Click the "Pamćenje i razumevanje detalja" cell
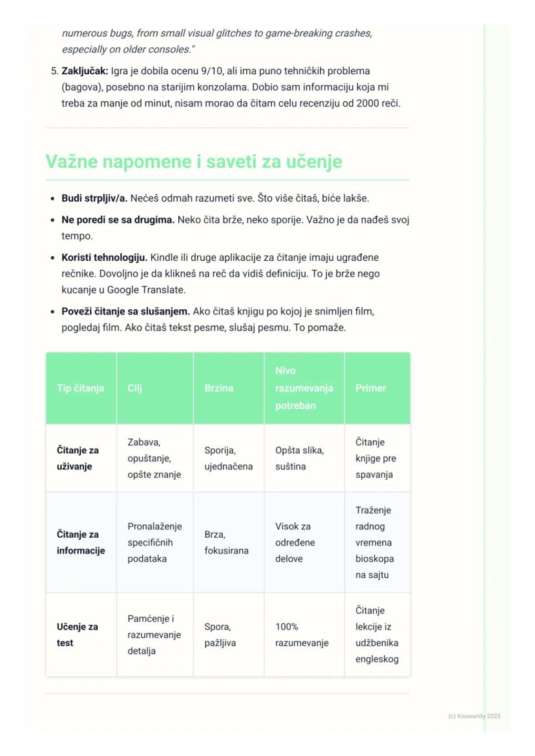The image size is (535, 756). [x=154, y=635]
